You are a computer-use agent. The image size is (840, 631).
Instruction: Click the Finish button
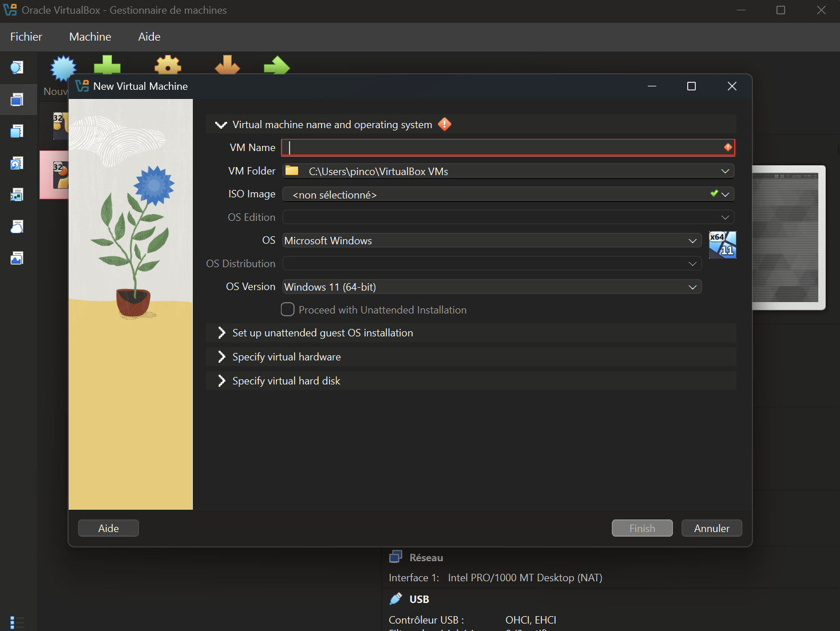pos(642,528)
